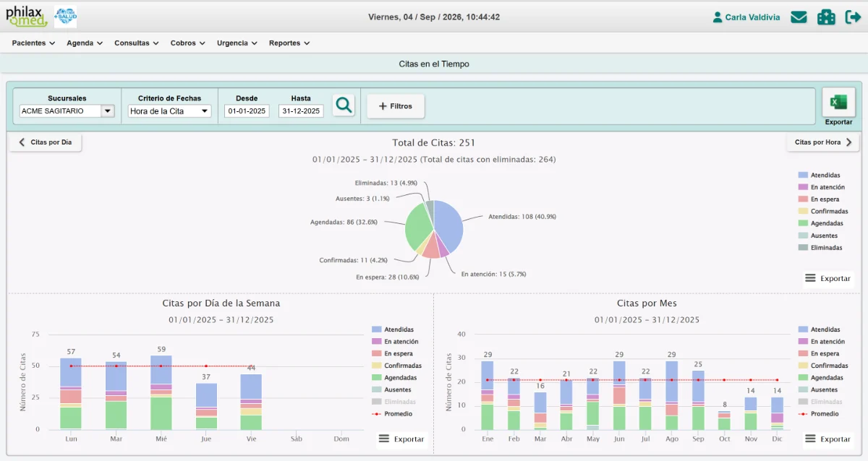This screenshot has width=868, height=461.
Task: Go to previous view Citas por Día
Action: [x=46, y=142]
